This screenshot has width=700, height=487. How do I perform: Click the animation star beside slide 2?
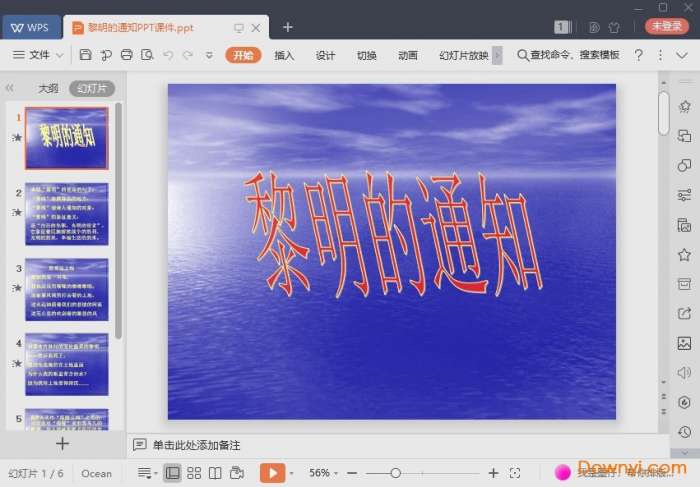[17, 212]
